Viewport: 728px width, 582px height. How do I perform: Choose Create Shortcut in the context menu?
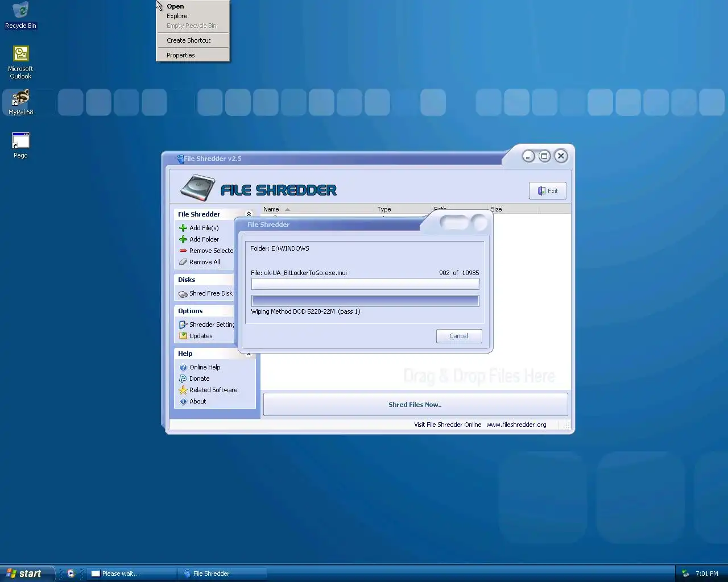(x=193, y=40)
